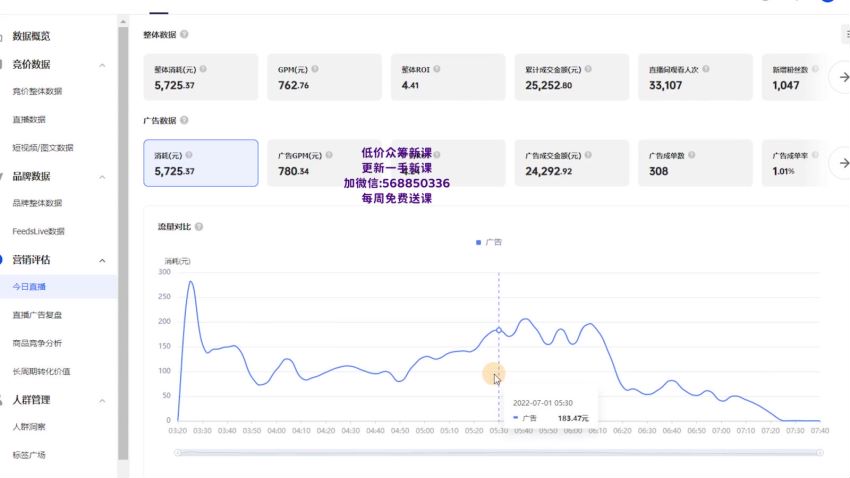Click the 整体消耗(元) 5,725.37 overall card
The image size is (850, 478).
point(201,77)
